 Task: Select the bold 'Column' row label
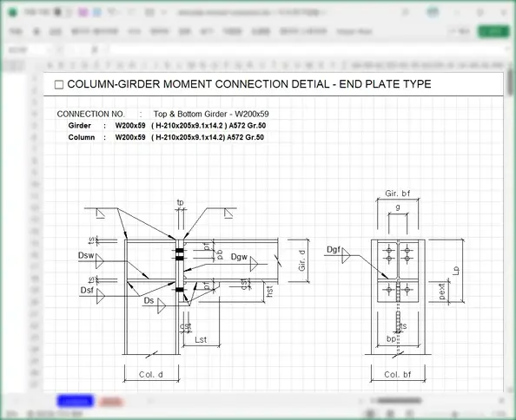[82, 137]
